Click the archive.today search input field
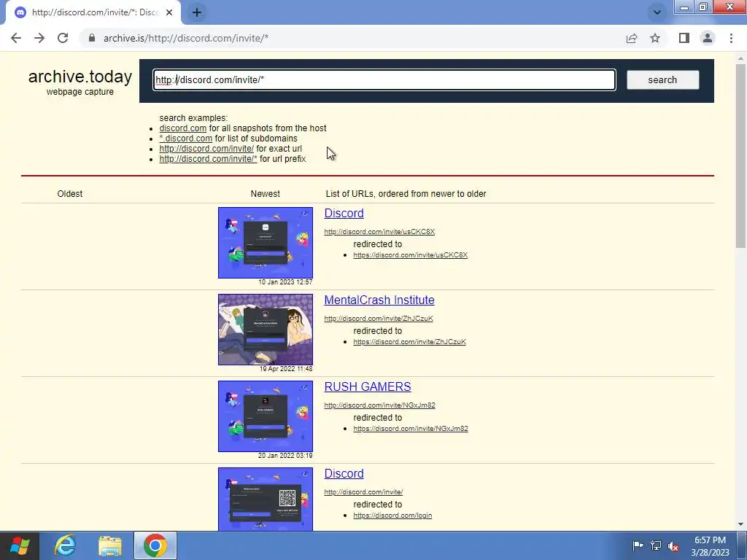The height and width of the screenshot is (560, 747). pyautogui.click(x=384, y=80)
